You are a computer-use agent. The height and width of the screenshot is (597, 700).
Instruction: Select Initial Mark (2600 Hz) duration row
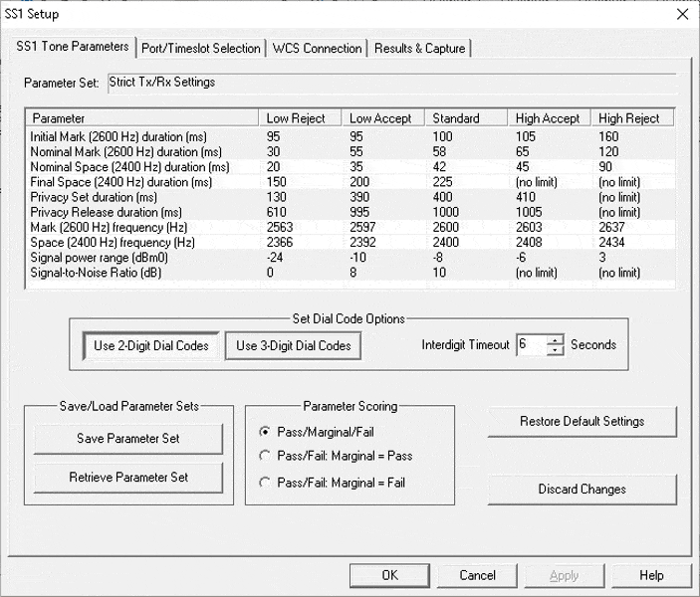pos(350,136)
